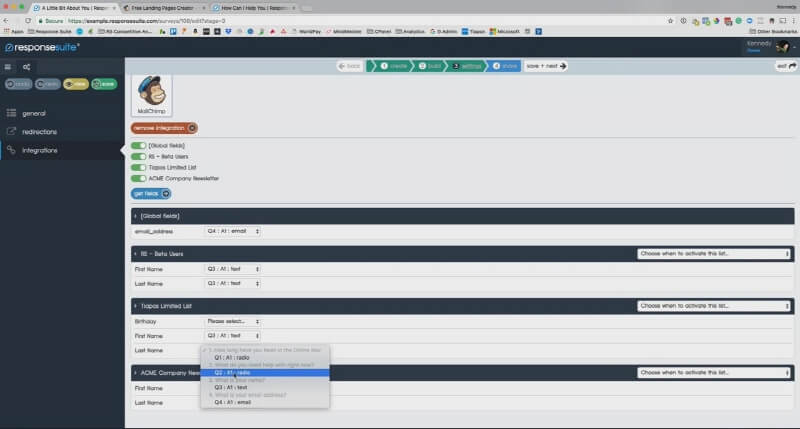This screenshot has width=800, height=429.
Task: Click the green save button in sidebar
Action: (104, 84)
